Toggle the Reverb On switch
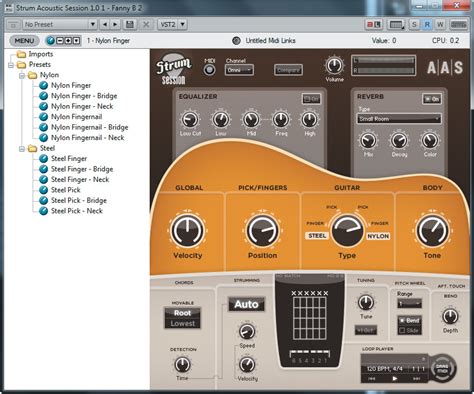Screen dimensions: 474x394 point(432,99)
